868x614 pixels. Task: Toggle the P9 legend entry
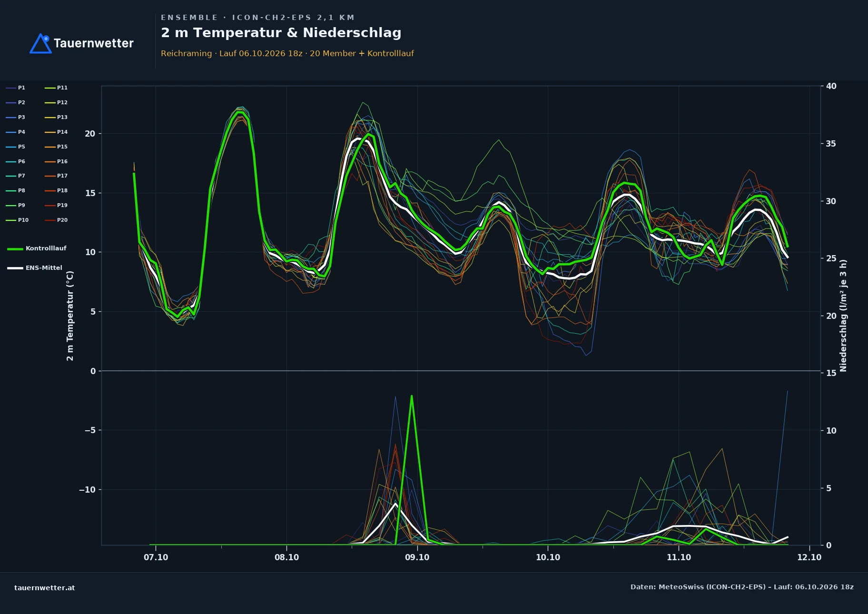click(16, 206)
